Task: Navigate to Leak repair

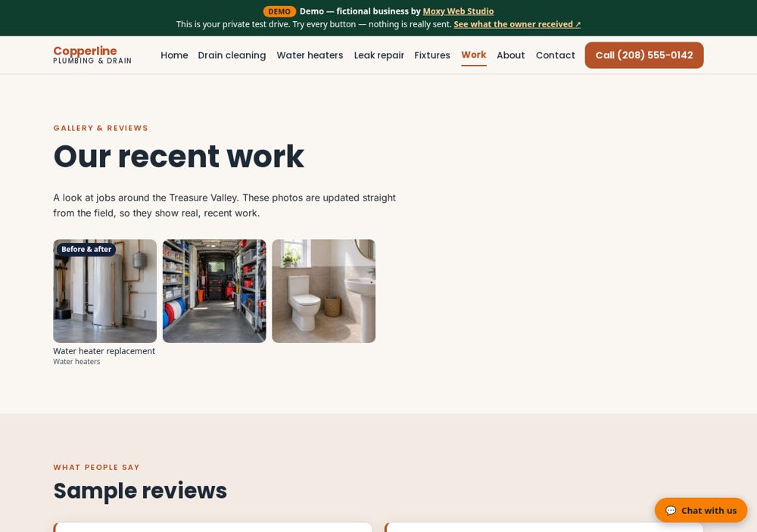Action: (379, 55)
